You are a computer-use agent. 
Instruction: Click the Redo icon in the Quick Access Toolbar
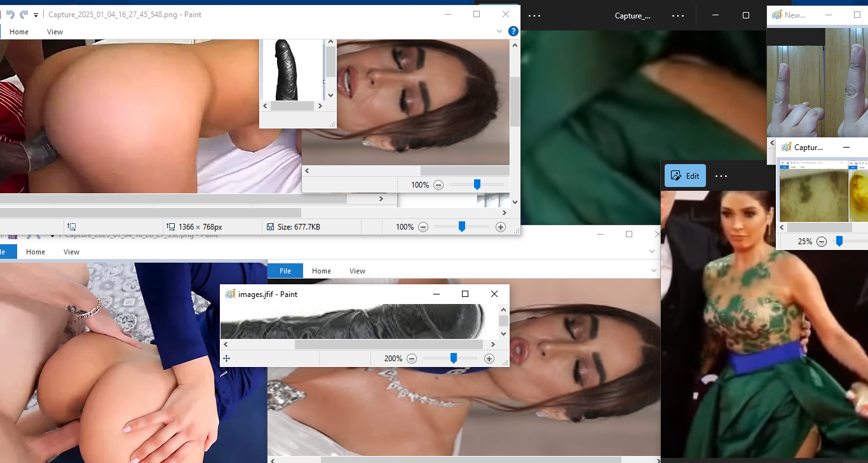(24, 14)
